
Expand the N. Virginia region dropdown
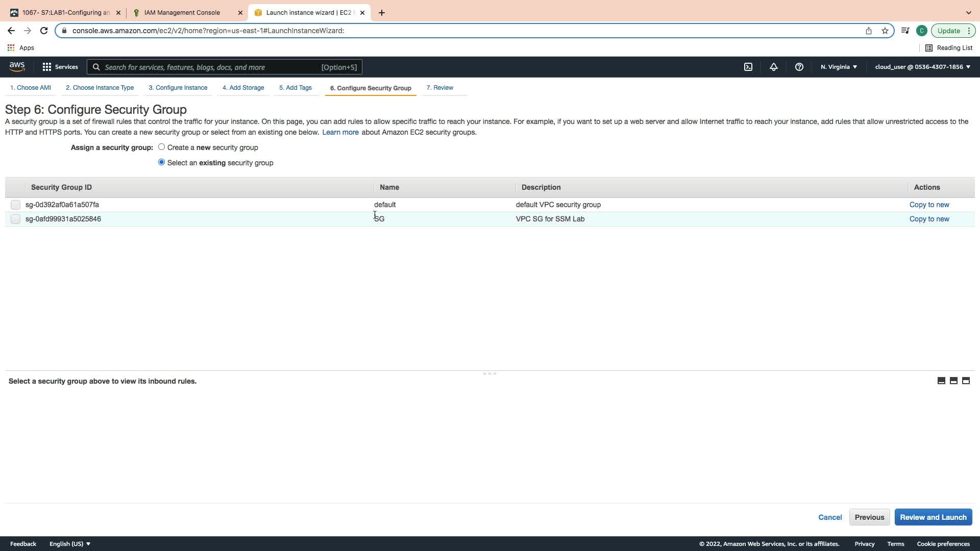click(839, 67)
